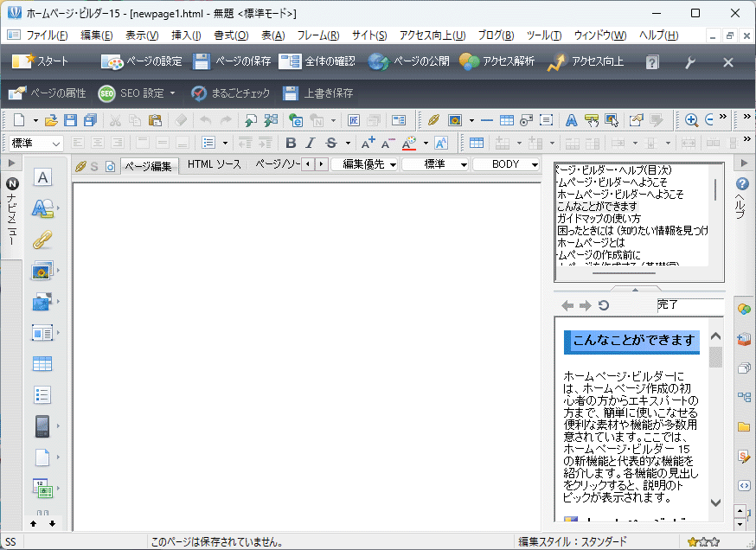Toggle strikethrough formatting button
This screenshot has height=550, width=756.
coord(330,143)
